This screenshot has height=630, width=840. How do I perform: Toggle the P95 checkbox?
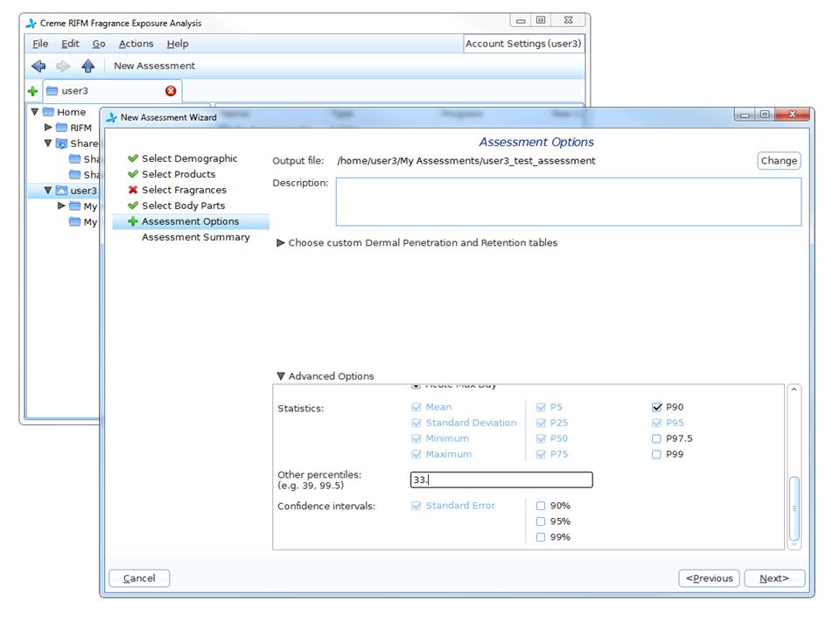pyautogui.click(x=657, y=423)
